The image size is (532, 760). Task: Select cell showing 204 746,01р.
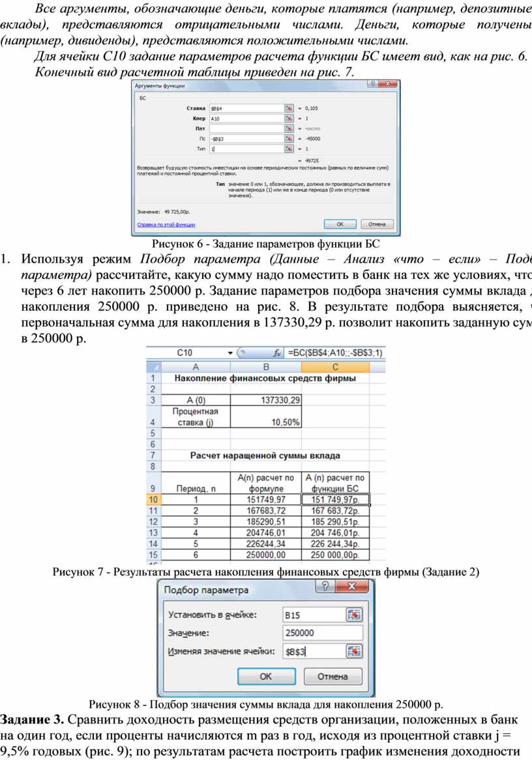(335, 533)
